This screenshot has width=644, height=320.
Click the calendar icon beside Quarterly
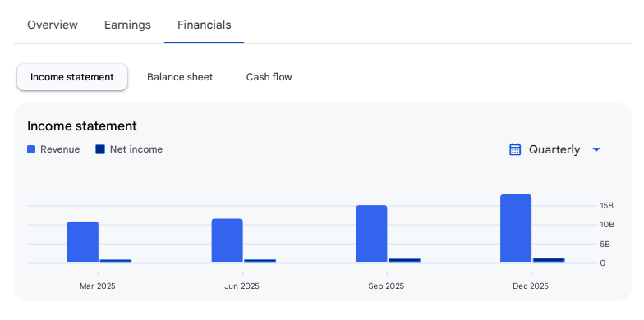click(x=515, y=149)
